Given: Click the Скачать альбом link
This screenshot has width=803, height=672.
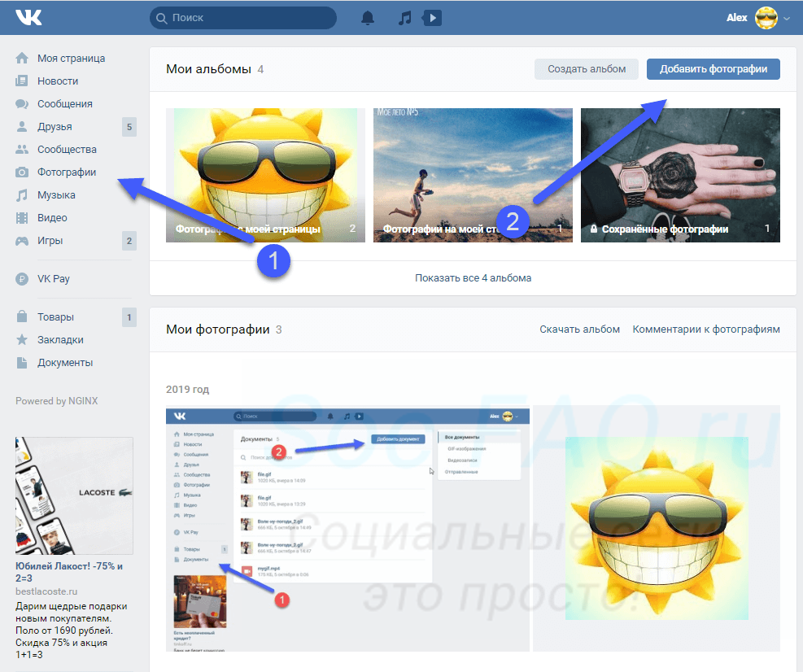Looking at the screenshot, I should click(580, 329).
